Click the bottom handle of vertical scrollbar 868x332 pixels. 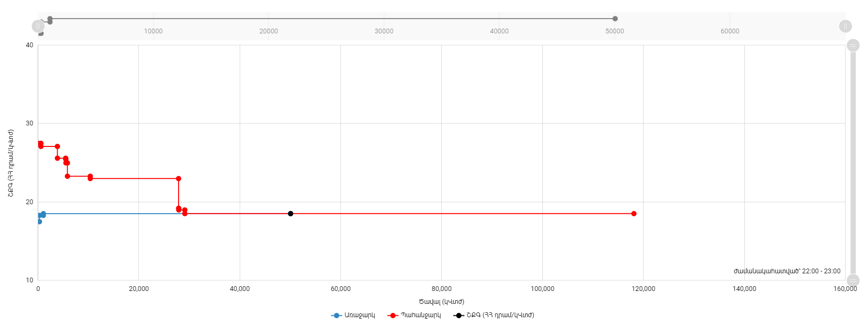point(853,280)
